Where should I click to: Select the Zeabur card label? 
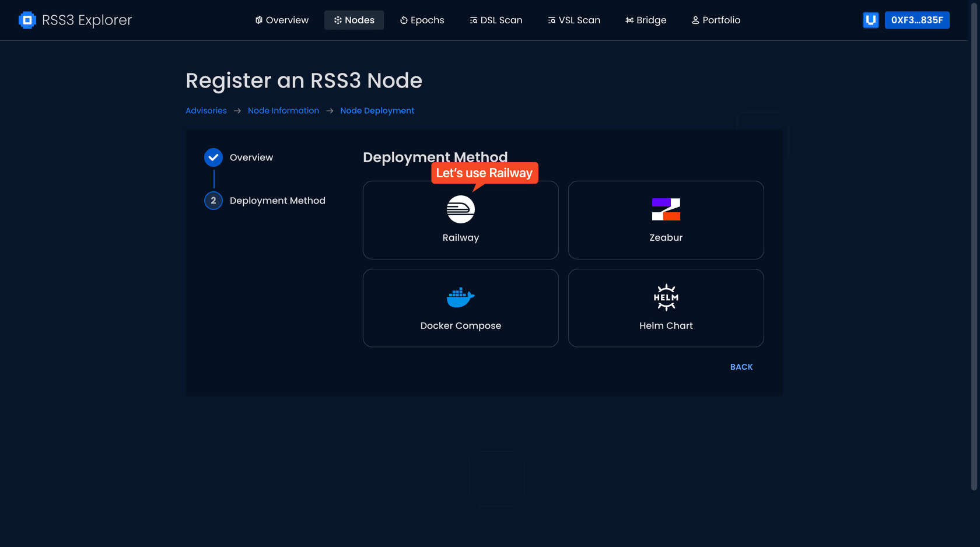pyautogui.click(x=666, y=238)
